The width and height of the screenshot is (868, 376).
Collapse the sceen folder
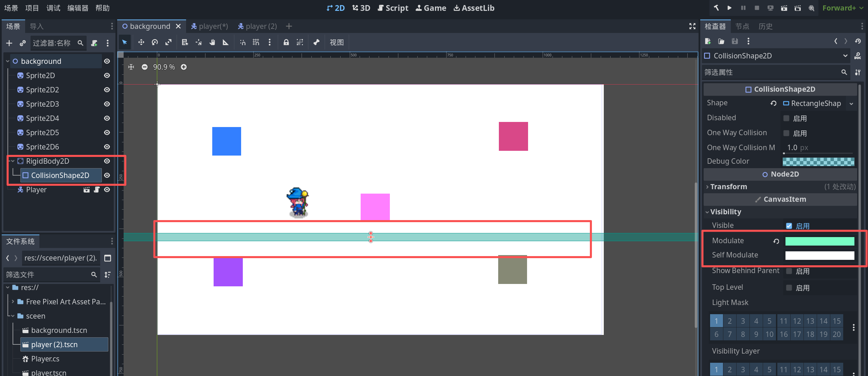pos(13,316)
